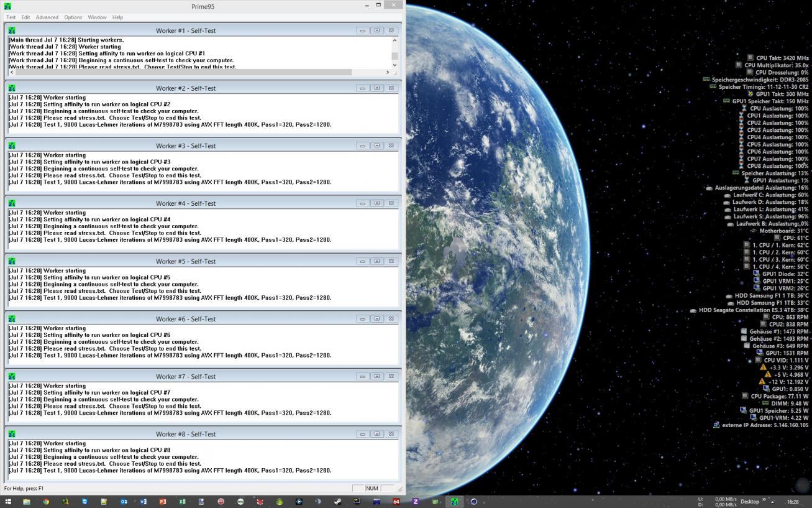
Task: Open AIDA64 red 64 taskbar icon
Action: [396, 502]
